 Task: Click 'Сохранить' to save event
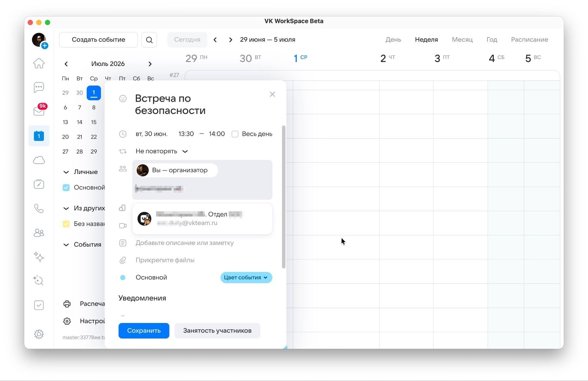pos(144,331)
